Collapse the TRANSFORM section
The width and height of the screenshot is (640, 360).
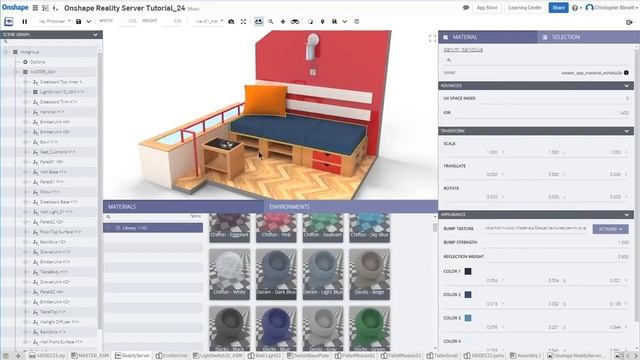(627, 131)
